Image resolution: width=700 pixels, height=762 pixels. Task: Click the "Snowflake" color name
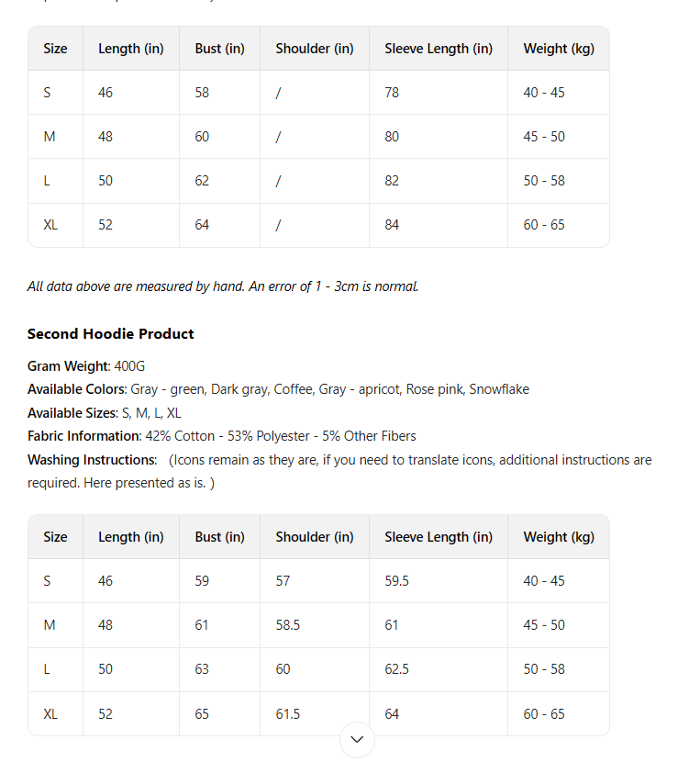[499, 389]
